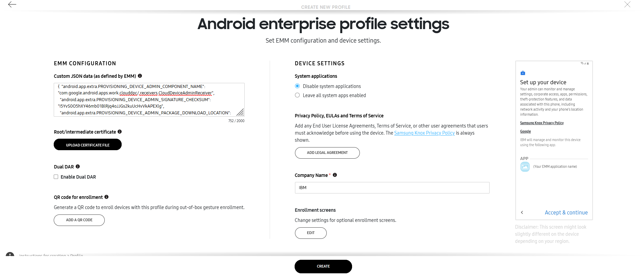Screen dimensions: 644x275
Task: Open the Samsung Knox Privacy Policy link
Action: pos(424,133)
